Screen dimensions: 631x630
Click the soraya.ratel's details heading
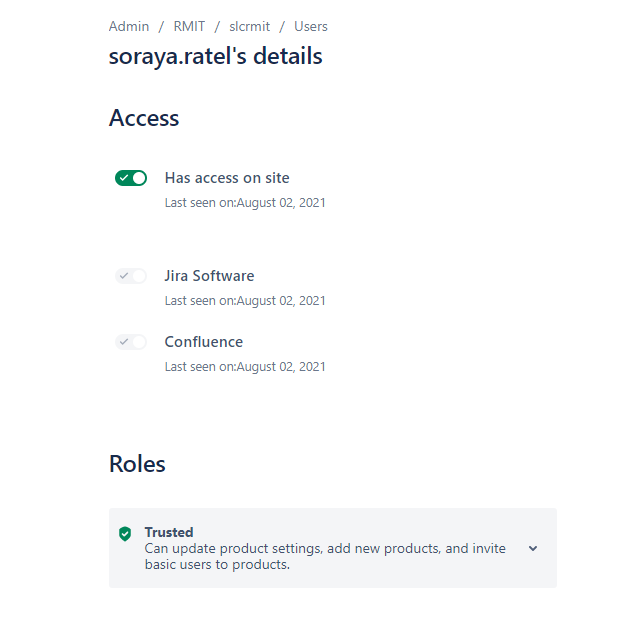[216, 56]
